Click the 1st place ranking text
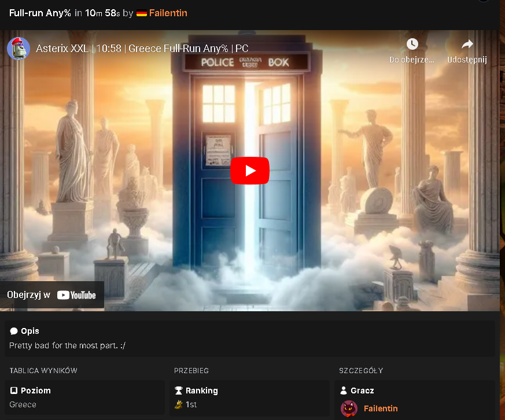This screenshot has height=420, width=505. 191,404
